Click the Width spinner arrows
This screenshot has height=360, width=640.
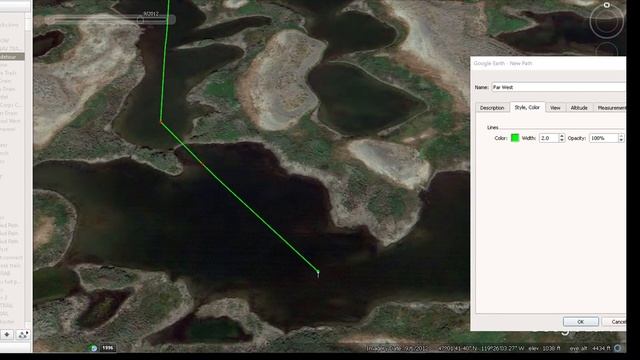pos(562,138)
